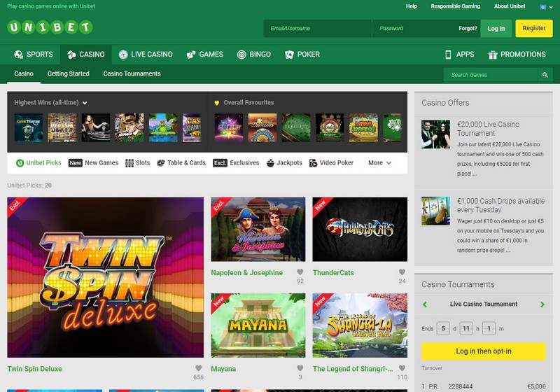Favourite Napoleon & Josephine with the heart
This screenshot has height=392, width=560.
pos(300,272)
